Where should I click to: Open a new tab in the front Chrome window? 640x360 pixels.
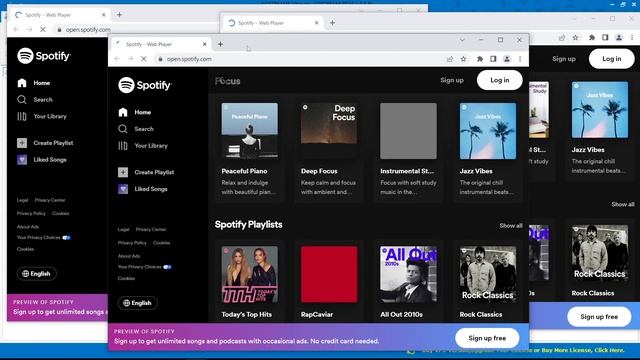(220, 44)
